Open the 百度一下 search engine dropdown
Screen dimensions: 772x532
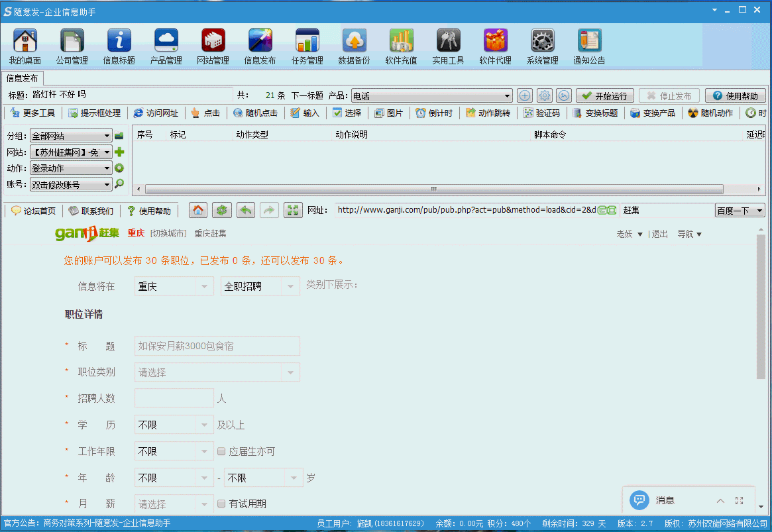(x=740, y=210)
